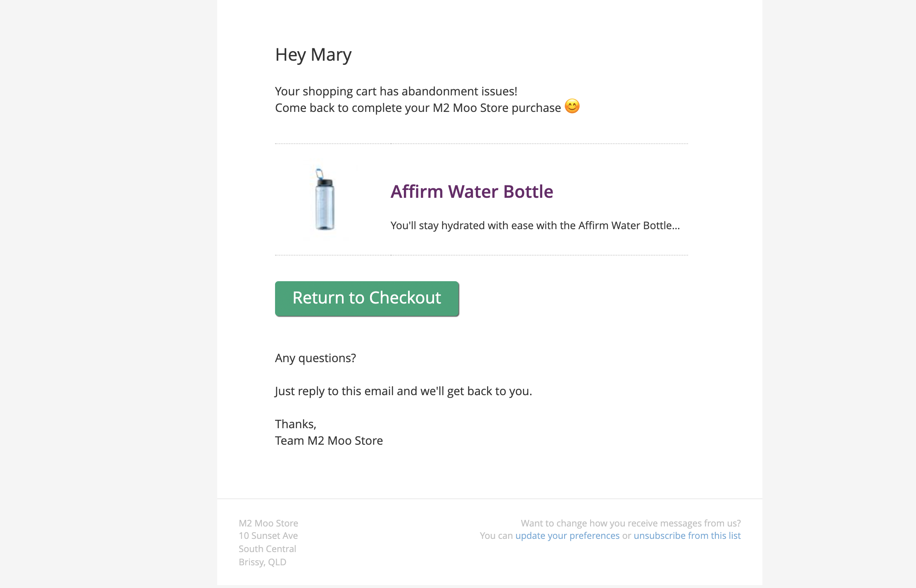This screenshot has height=588, width=916.
Task: Click the Any questions? line
Action: (x=316, y=358)
